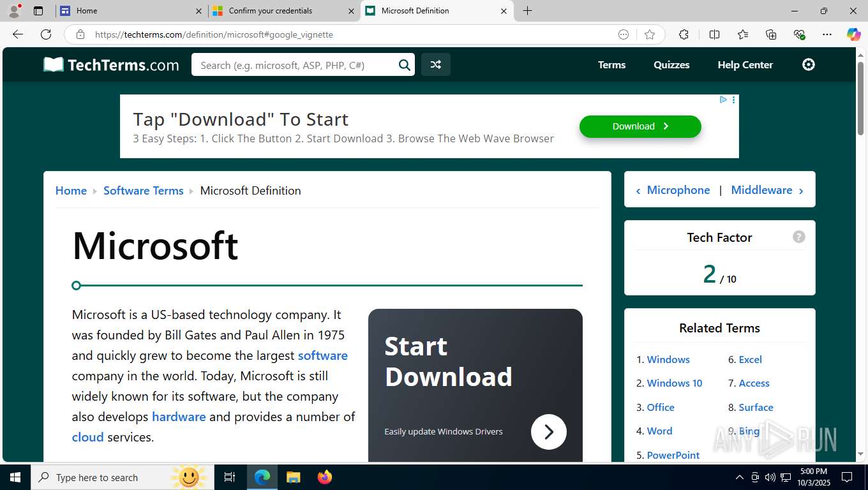Click the taskbar search box

(121, 477)
